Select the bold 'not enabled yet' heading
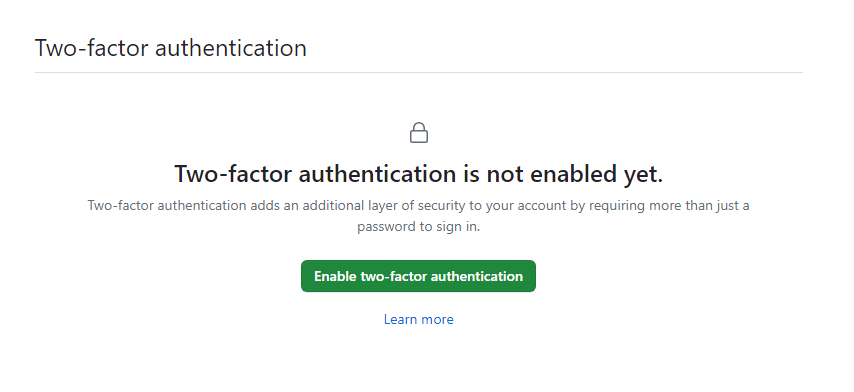Screen dimensions: 854x392 pyautogui.click(x=418, y=174)
